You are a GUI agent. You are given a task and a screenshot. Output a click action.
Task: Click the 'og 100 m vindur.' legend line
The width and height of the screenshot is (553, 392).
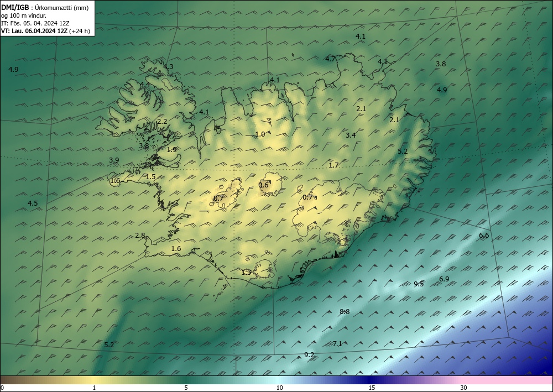click(x=24, y=15)
